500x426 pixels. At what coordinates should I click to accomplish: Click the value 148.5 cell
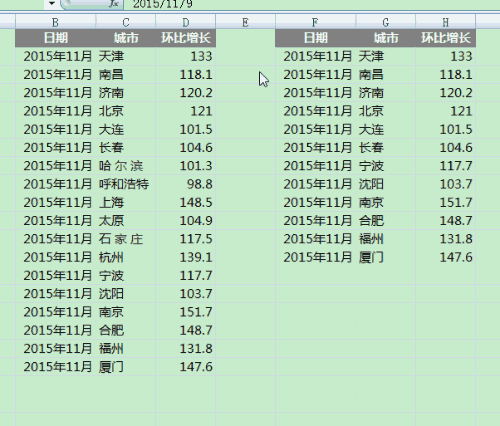tap(186, 202)
